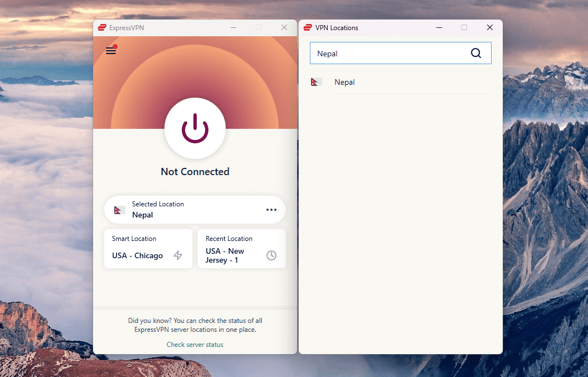Click the Nepal flag icon in search results
The width and height of the screenshot is (588, 377).
(317, 82)
